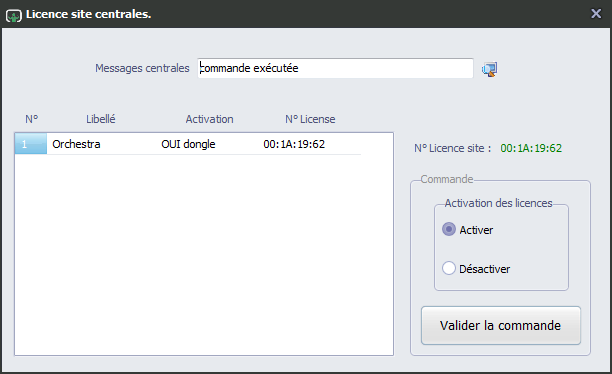Click empty area of the licence list
Image resolution: width=612 pixels, height=374 pixels.
point(204,254)
